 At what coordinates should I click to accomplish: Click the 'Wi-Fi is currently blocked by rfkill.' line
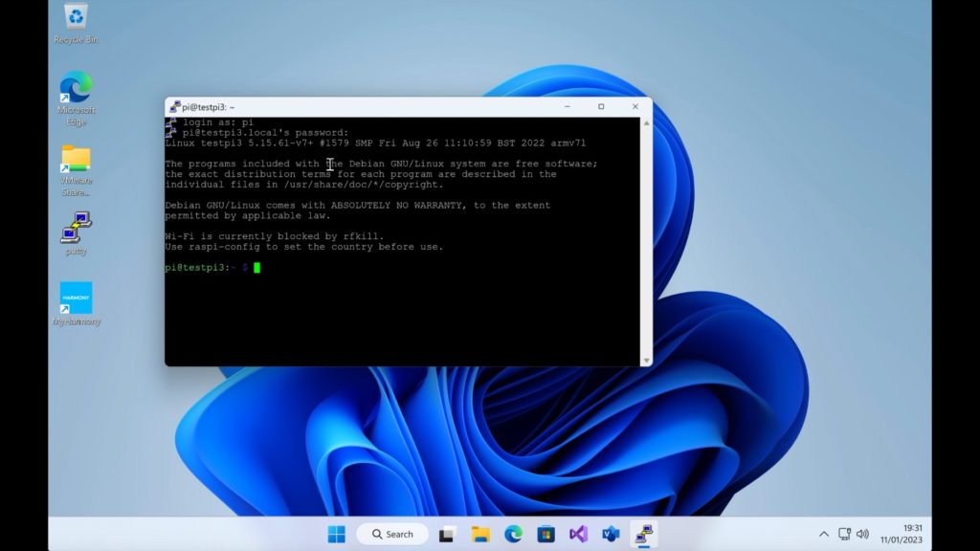(275, 236)
